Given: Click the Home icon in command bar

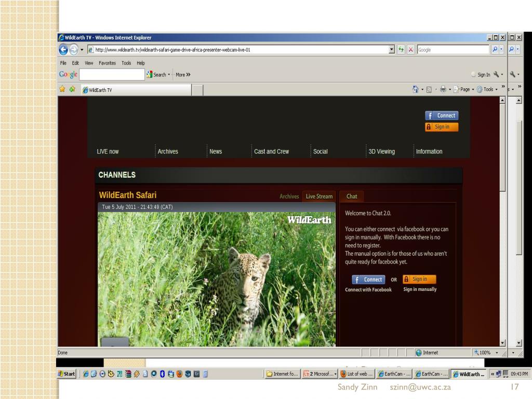Looking at the screenshot, I should (415, 89).
